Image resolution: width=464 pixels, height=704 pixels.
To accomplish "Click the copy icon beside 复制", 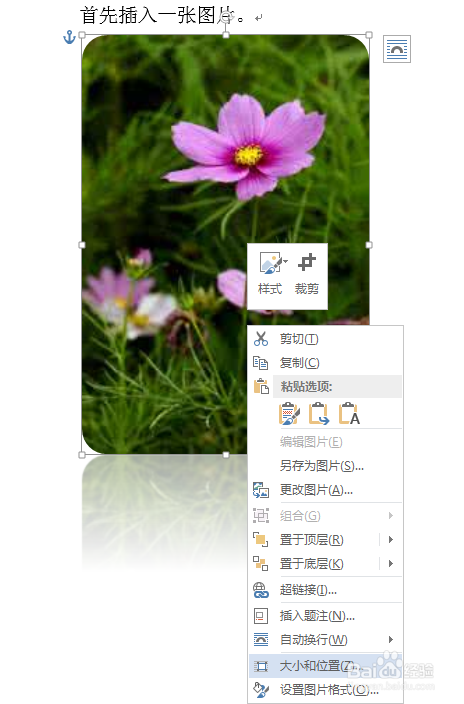I will click(261, 363).
